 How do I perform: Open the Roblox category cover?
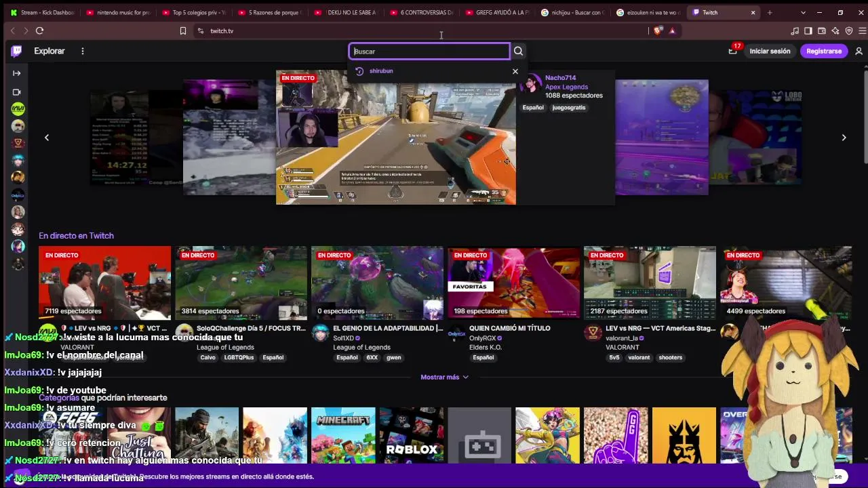click(x=412, y=435)
